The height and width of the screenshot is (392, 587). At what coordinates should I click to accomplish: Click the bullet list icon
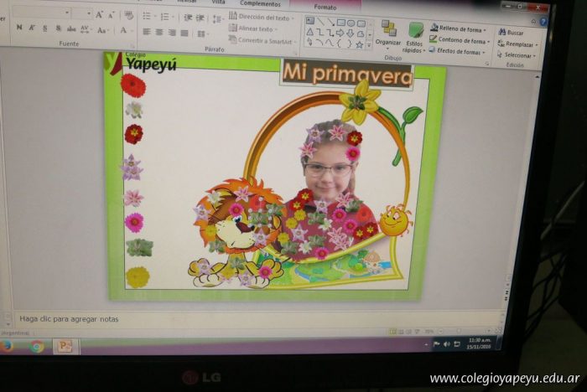pyautogui.click(x=147, y=16)
